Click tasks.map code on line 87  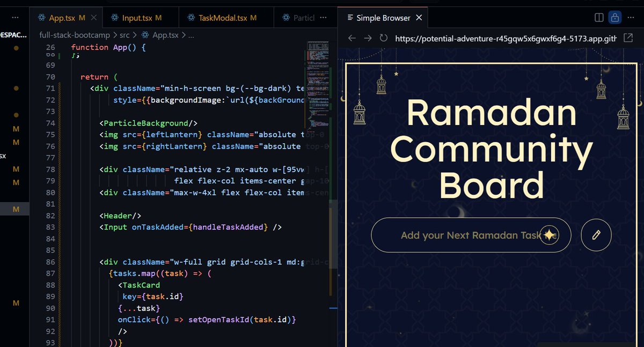(132, 274)
